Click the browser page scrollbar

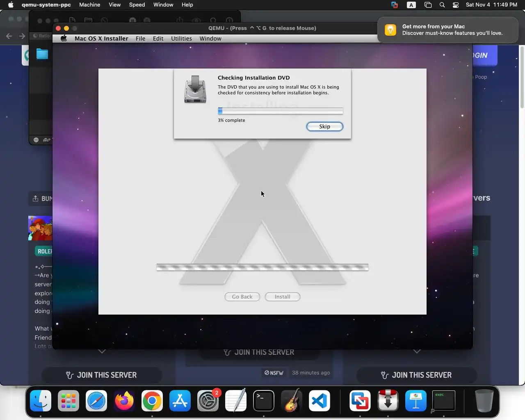pos(522,78)
